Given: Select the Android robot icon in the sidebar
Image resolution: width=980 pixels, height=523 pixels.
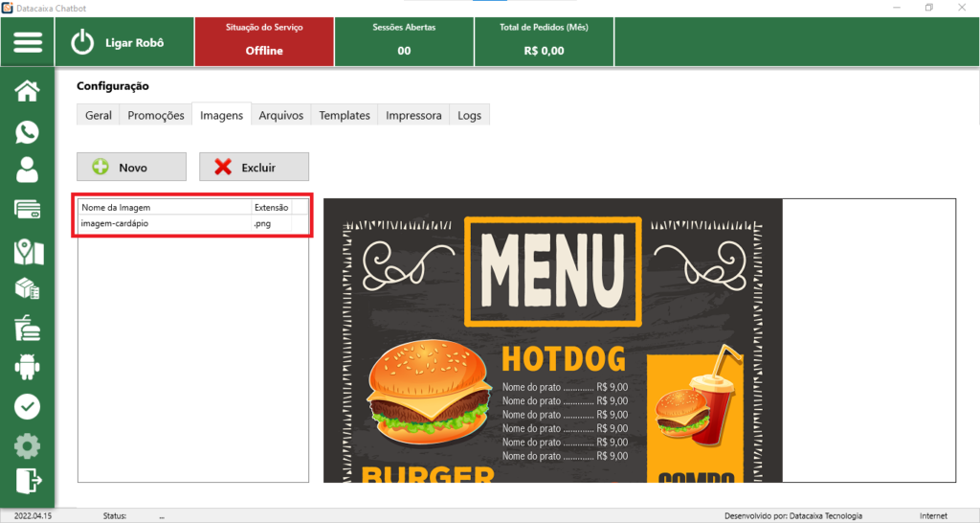Looking at the screenshot, I should click(28, 367).
